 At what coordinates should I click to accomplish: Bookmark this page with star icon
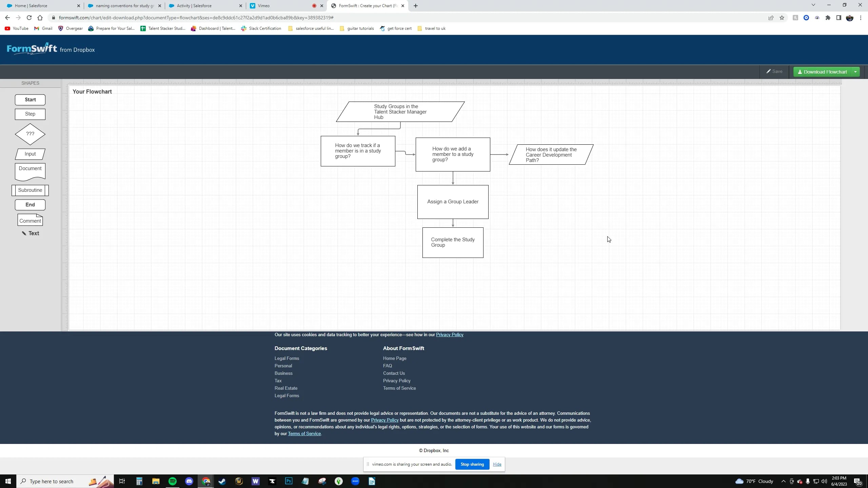tap(782, 18)
